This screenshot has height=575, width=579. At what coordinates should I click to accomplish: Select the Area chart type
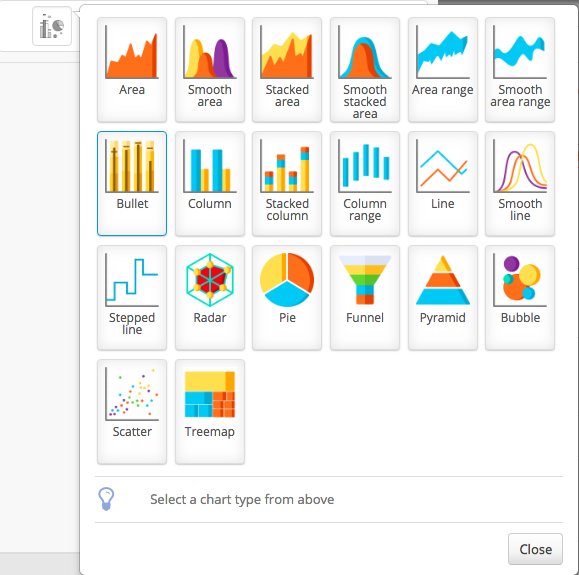pos(132,69)
